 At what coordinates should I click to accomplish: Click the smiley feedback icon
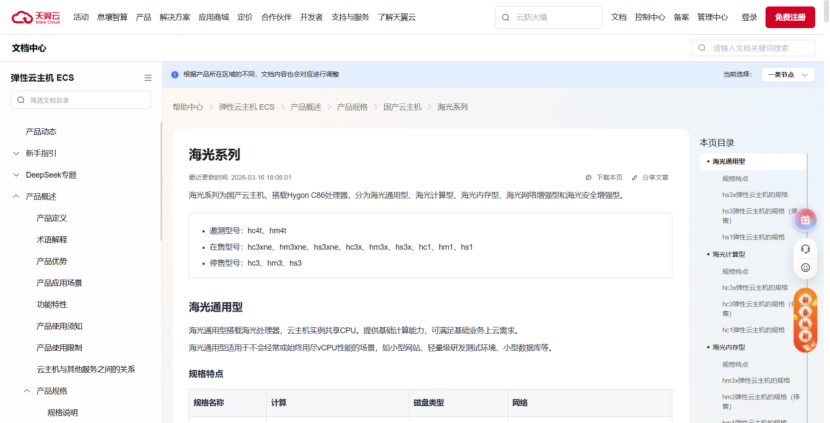(806, 268)
